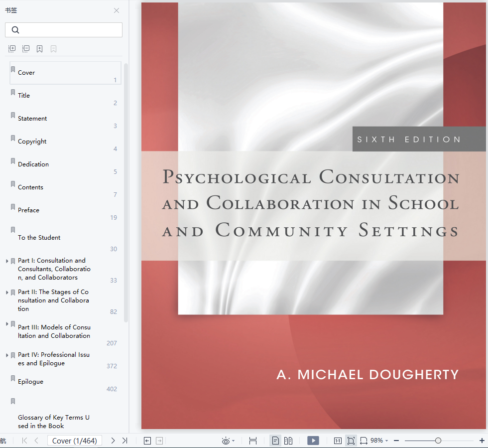Zoom in with plus button
488x448 pixels.
click(482, 441)
